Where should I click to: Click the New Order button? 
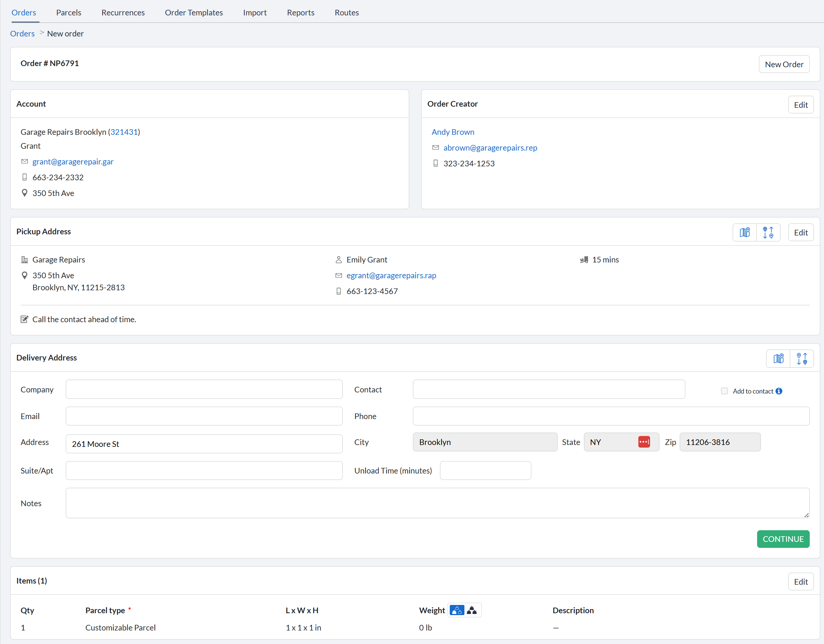coord(784,64)
